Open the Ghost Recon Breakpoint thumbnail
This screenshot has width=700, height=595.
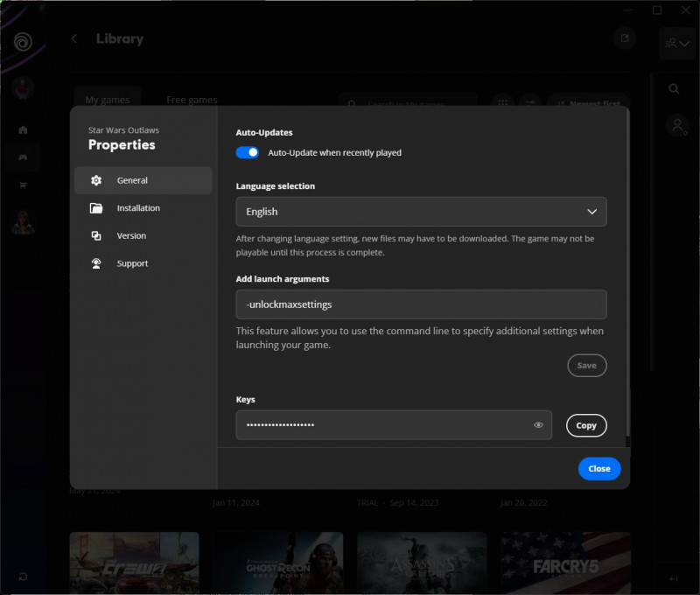(278, 563)
